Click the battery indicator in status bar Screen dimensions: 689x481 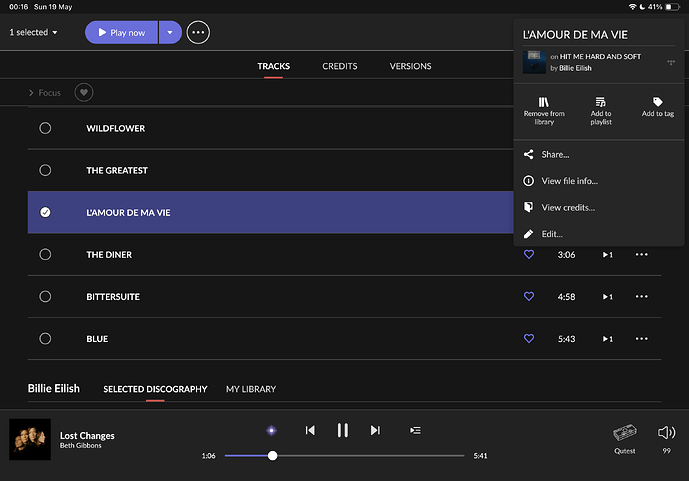click(x=672, y=7)
